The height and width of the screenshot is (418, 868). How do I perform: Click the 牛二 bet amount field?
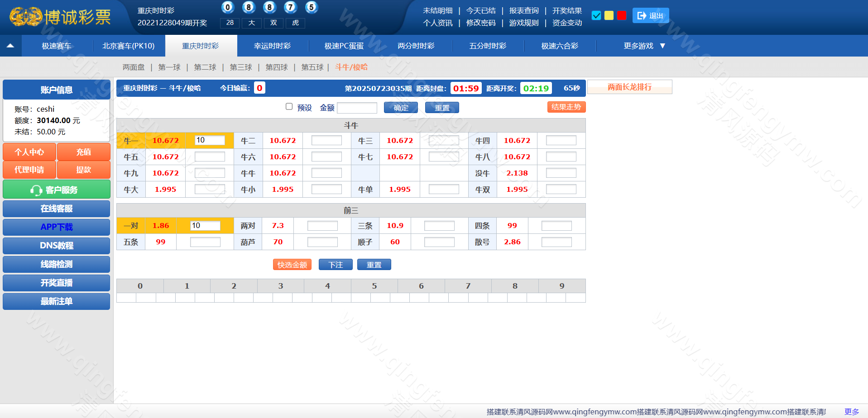click(326, 141)
